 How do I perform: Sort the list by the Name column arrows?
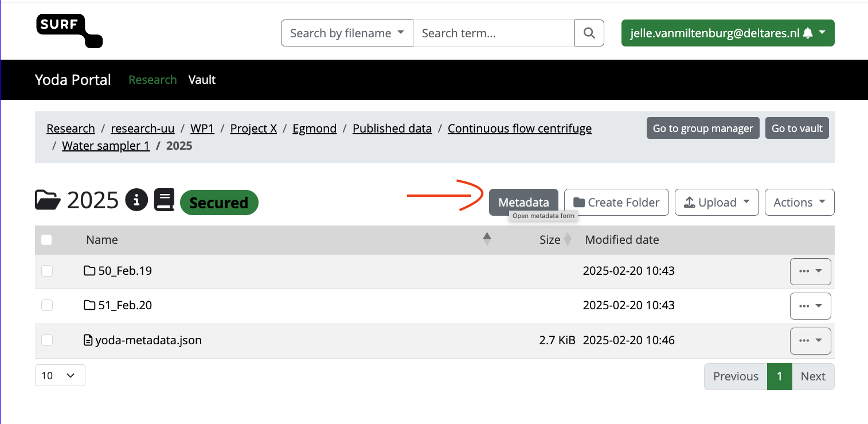[487, 239]
